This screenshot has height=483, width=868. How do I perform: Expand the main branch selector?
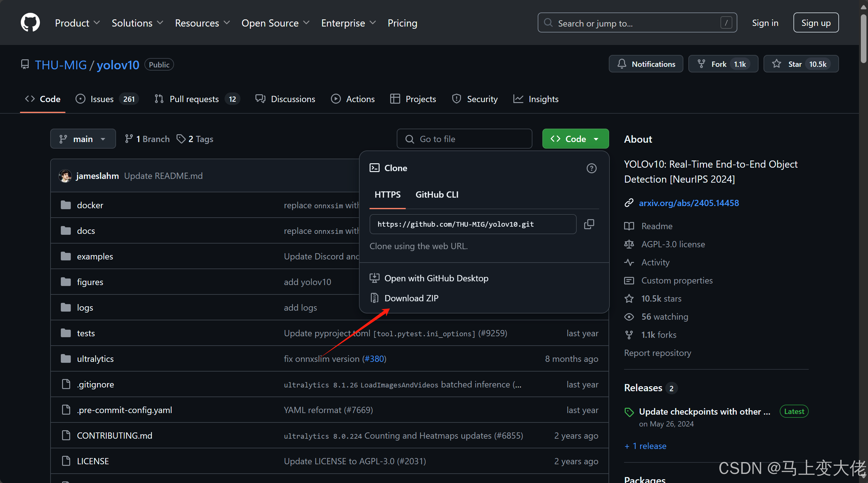tap(83, 139)
